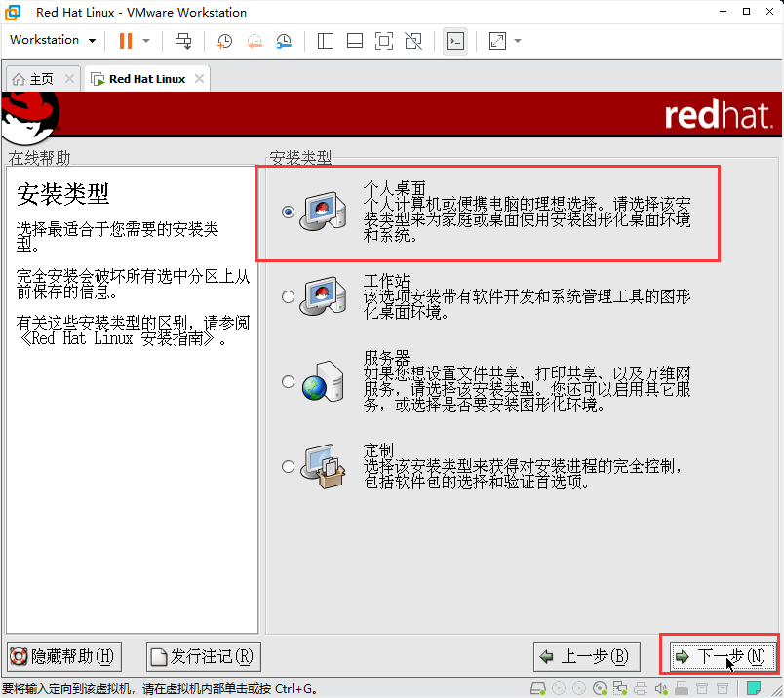The width and height of the screenshot is (784, 698).
Task: Enter full screen mode
Action: tap(384, 41)
